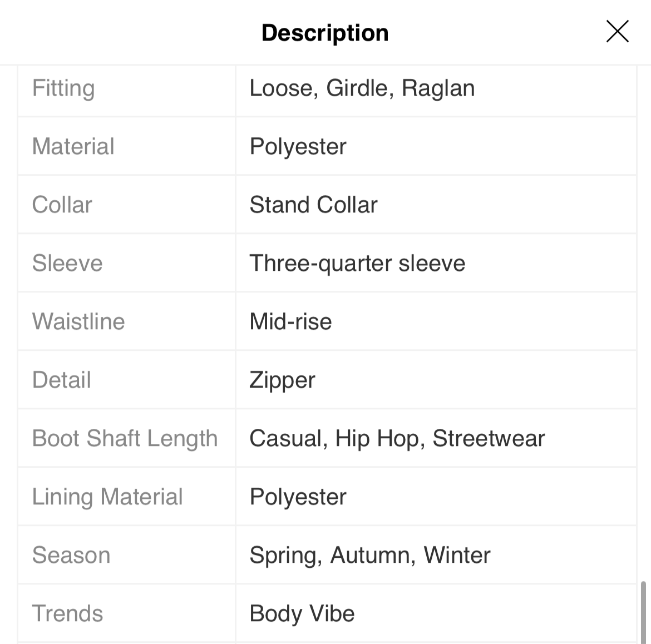Select the Three-quarter sleeve value

[357, 264]
